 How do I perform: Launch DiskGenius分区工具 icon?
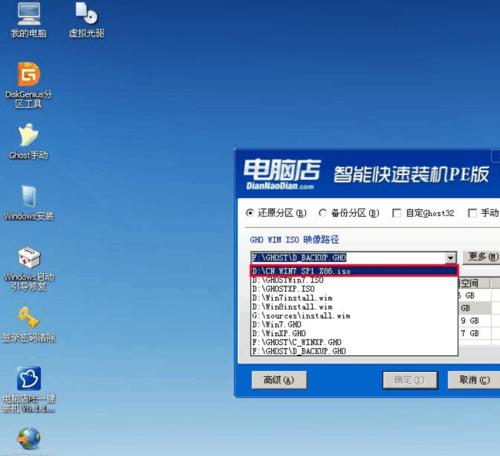[x=29, y=85]
